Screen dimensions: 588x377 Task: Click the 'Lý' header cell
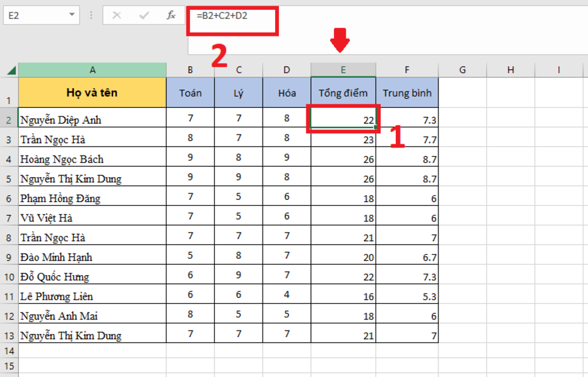point(238,93)
